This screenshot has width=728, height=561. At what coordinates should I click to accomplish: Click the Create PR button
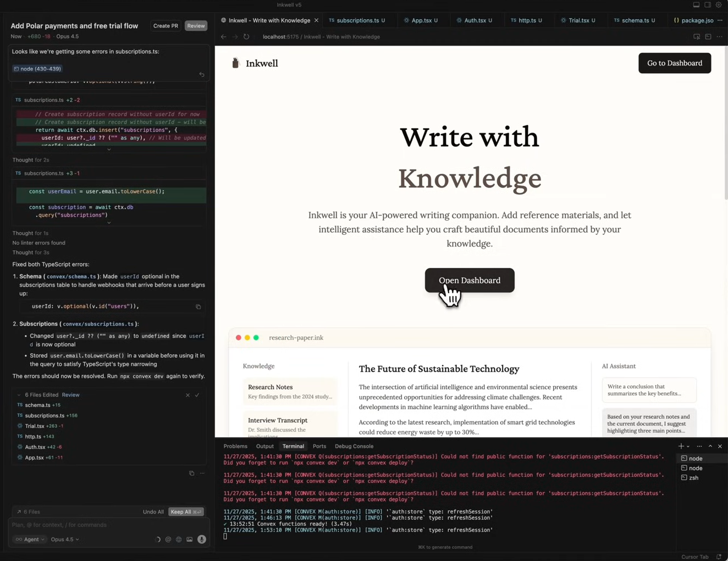tap(166, 26)
